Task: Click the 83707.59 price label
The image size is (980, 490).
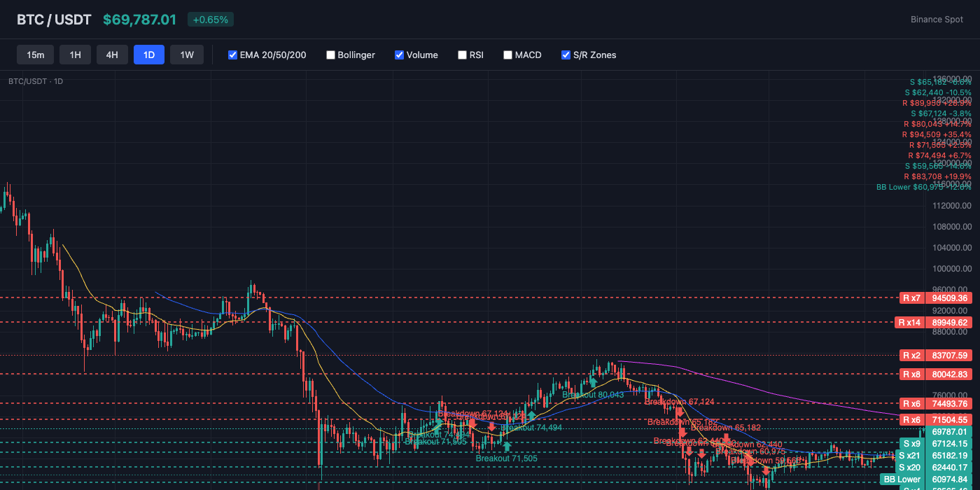Action: pyautogui.click(x=949, y=355)
